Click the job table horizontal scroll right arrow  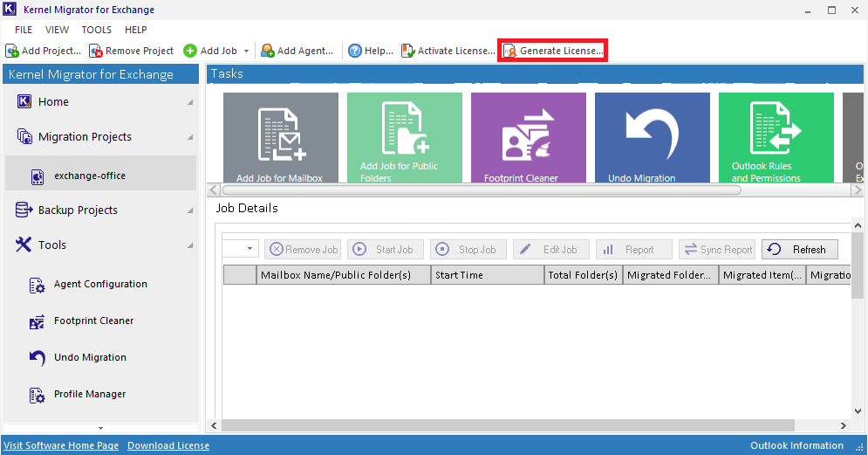[x=843, y=425]
